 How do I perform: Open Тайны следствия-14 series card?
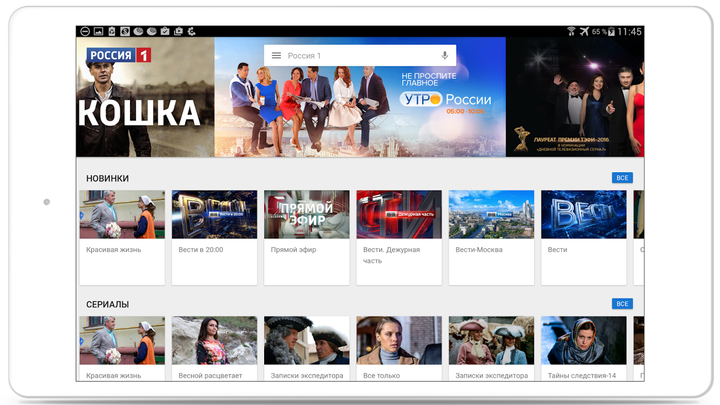click(583, 349)
